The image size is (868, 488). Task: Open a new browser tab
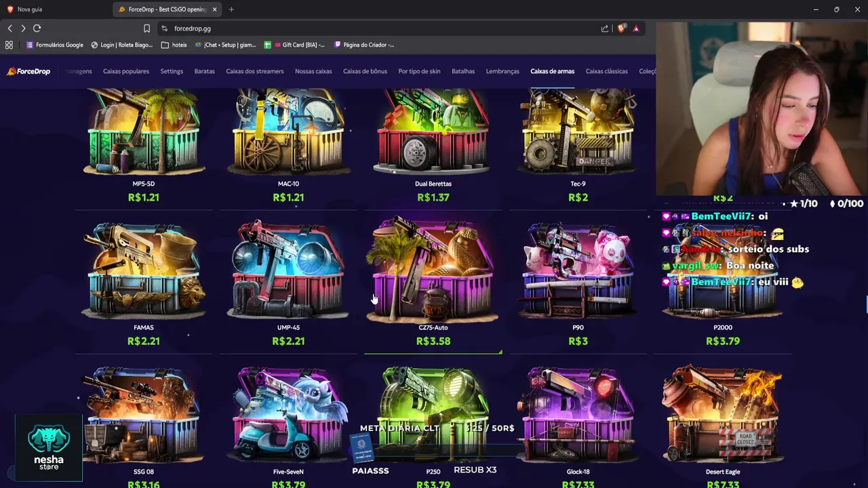click(231, 9)
